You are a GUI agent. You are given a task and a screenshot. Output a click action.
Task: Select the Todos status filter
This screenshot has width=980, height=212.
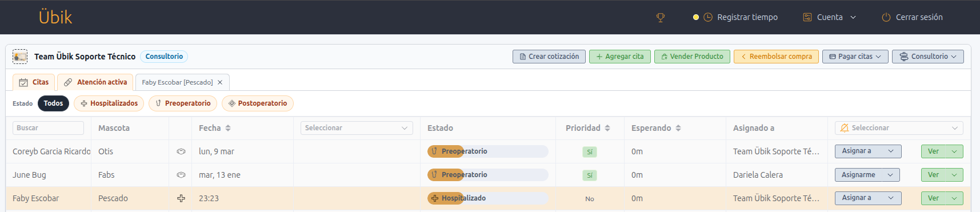pyautogui.click(x=53, y=103)
